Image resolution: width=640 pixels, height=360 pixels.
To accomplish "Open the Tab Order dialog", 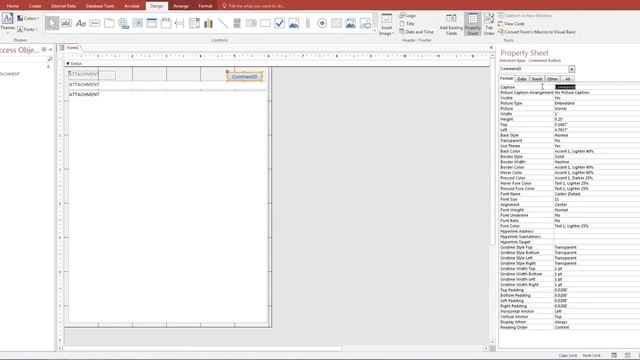I will [x=489, y=24].
